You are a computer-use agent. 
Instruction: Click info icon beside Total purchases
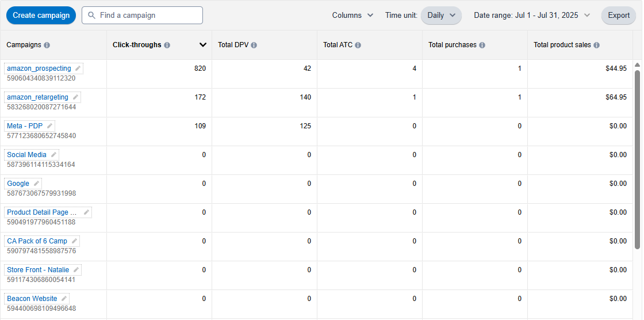point(482,45)
